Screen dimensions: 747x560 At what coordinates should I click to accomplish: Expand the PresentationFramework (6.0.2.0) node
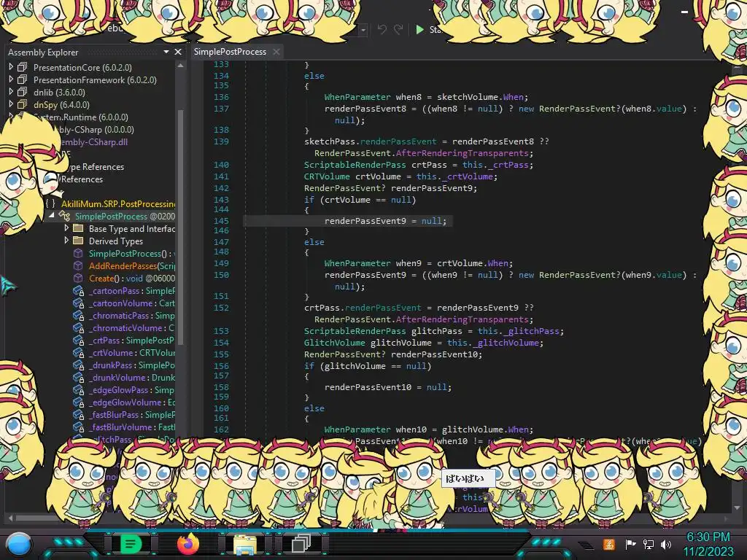(11, 79)
